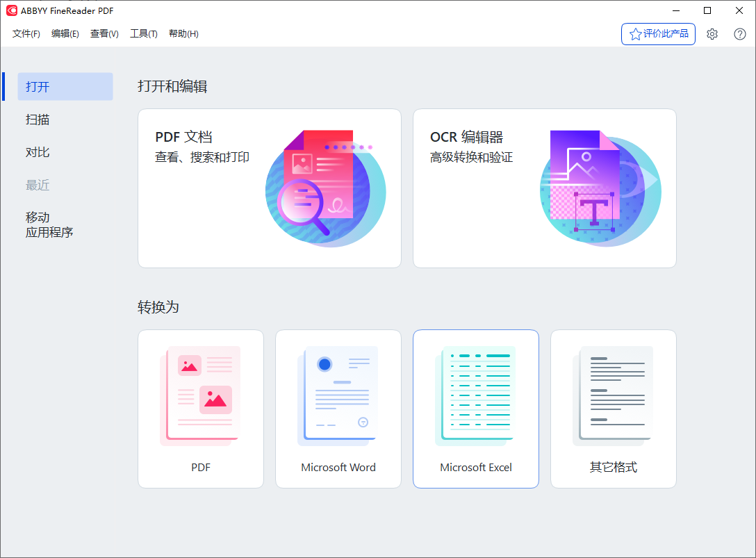
Task: Click the 高级转换和验证 subtitle text
Action: (471, 157)
